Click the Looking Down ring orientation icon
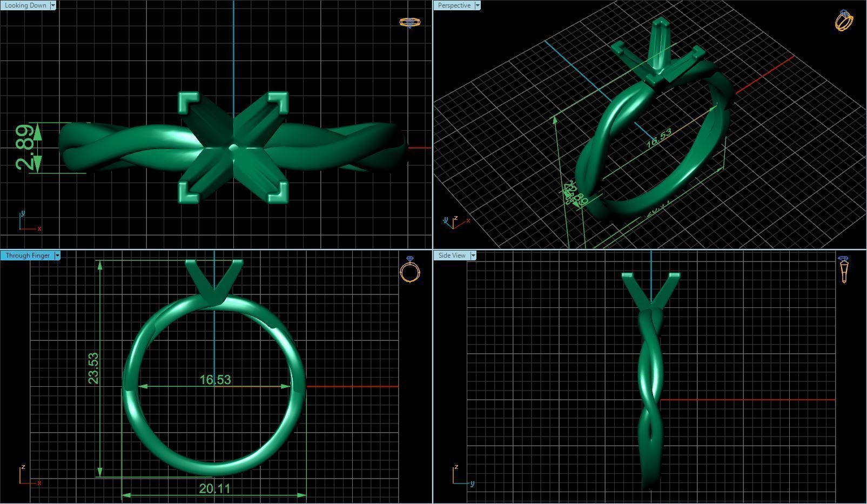Image resolution: width=867 pixels, height=504 pixels. 409,22
